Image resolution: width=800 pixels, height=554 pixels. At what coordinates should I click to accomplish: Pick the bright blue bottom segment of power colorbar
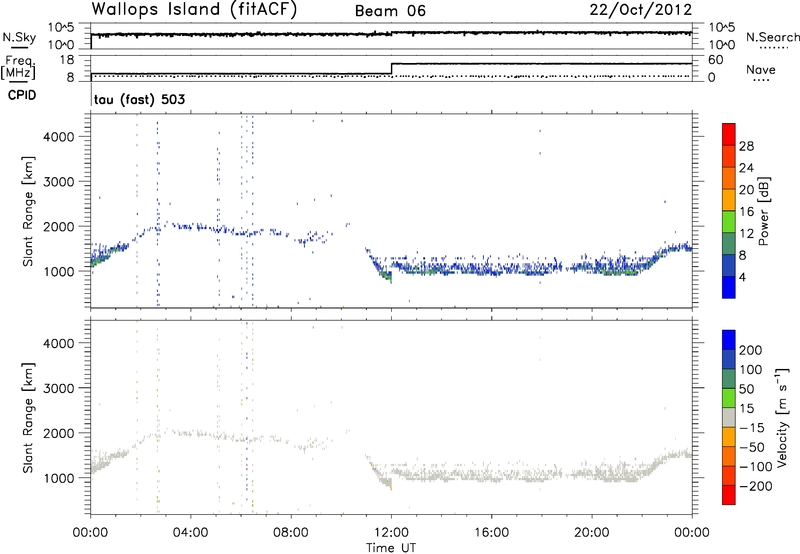(x=729, y=287)
